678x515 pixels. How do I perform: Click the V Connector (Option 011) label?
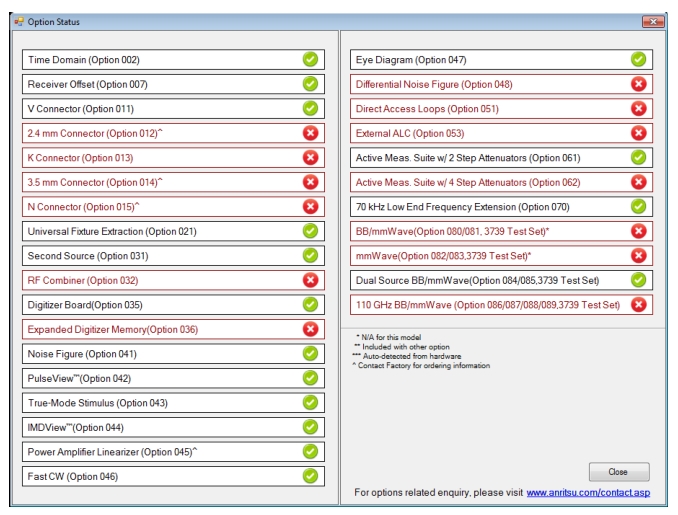coord(80,109)
